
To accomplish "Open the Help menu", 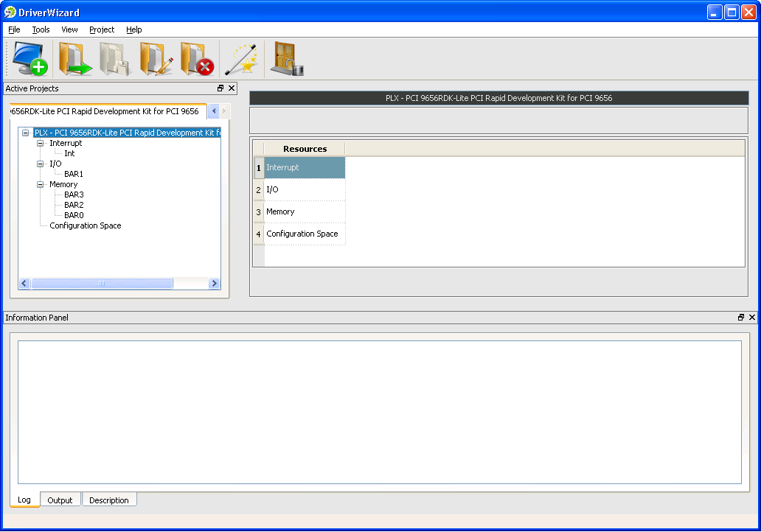I will pos(134,29).
